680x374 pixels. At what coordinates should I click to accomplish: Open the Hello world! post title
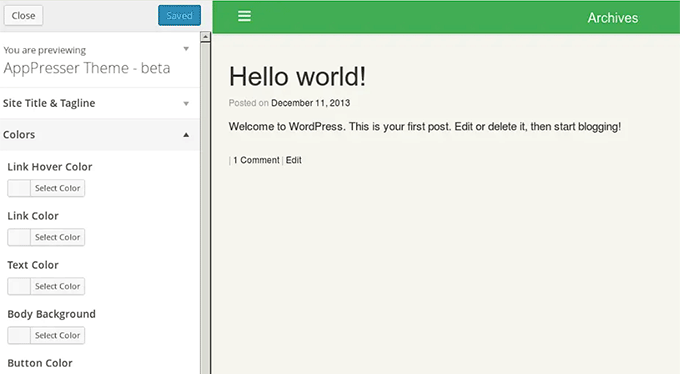click(x=298, y=76)
